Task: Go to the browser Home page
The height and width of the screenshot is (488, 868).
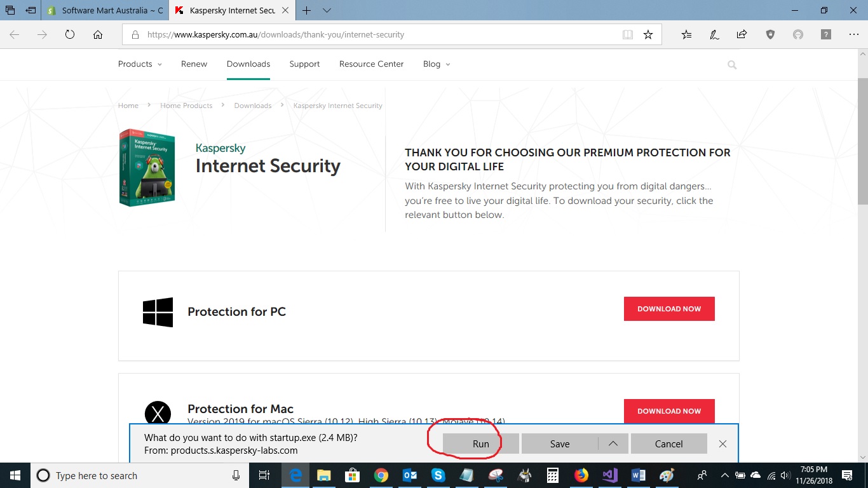Action: click(x=98, y=35)
